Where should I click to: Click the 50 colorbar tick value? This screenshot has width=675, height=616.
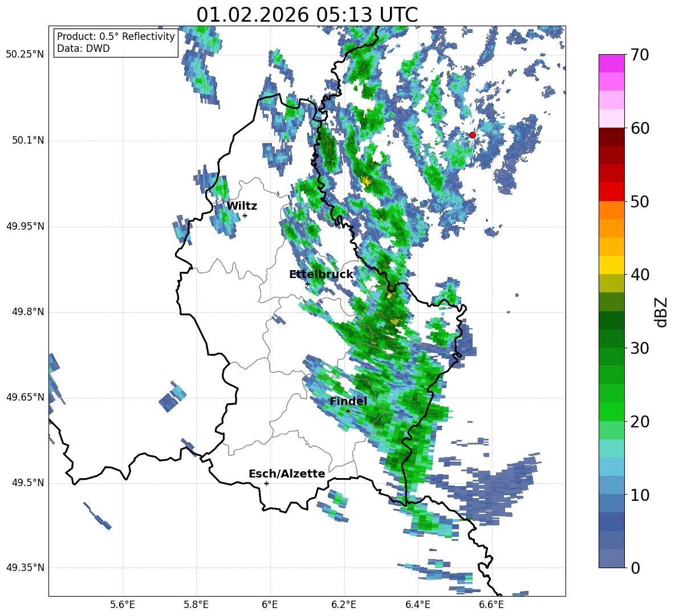click(x=640, y=202)
